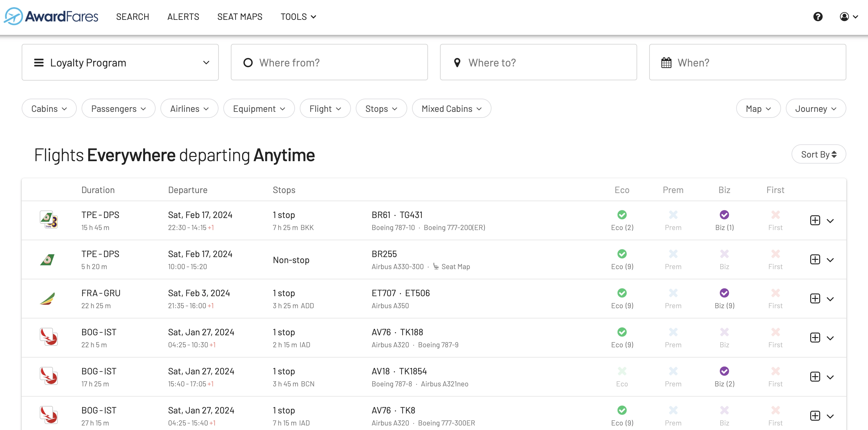Viewport: 868px width, 430px height.
Task: Open the Airlines filter dropdown
Action: [x=189, y=109]
